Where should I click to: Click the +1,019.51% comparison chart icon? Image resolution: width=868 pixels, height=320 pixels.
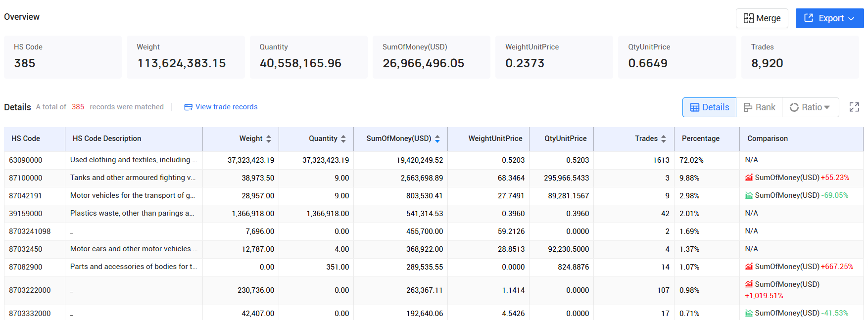click(x=749, y=284)
